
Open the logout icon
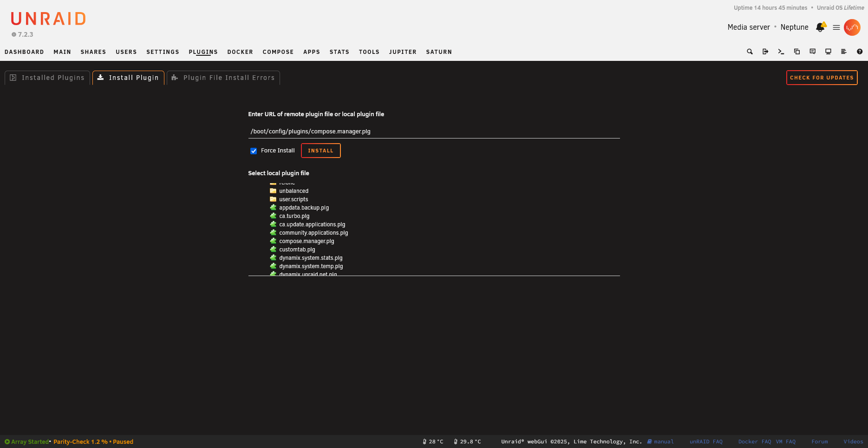(765, 52)
